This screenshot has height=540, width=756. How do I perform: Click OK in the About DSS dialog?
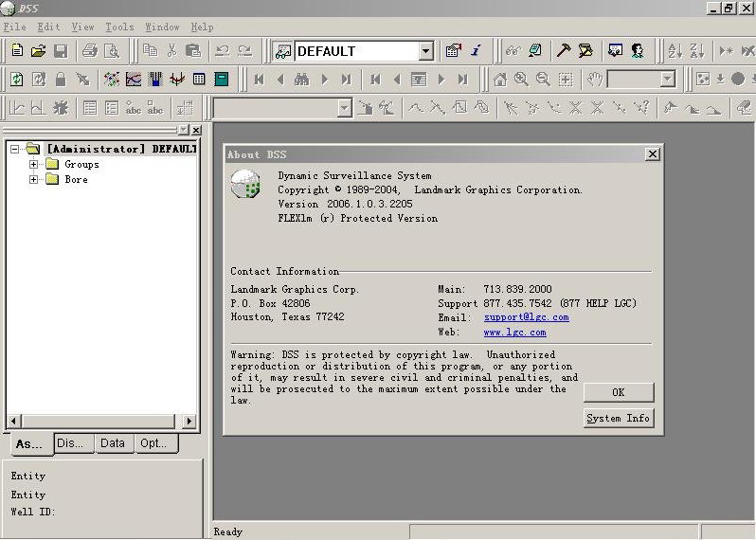coord(619,392)
